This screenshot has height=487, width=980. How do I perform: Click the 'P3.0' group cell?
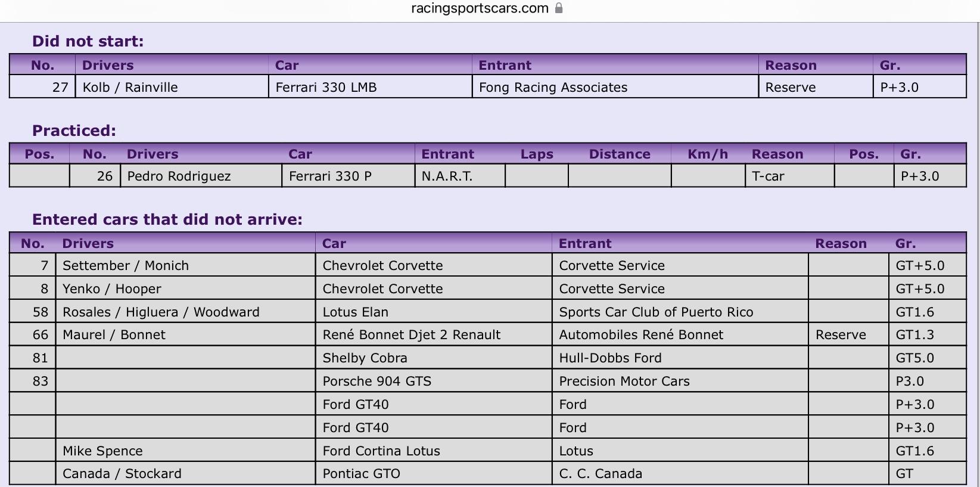tap(927, 381)
